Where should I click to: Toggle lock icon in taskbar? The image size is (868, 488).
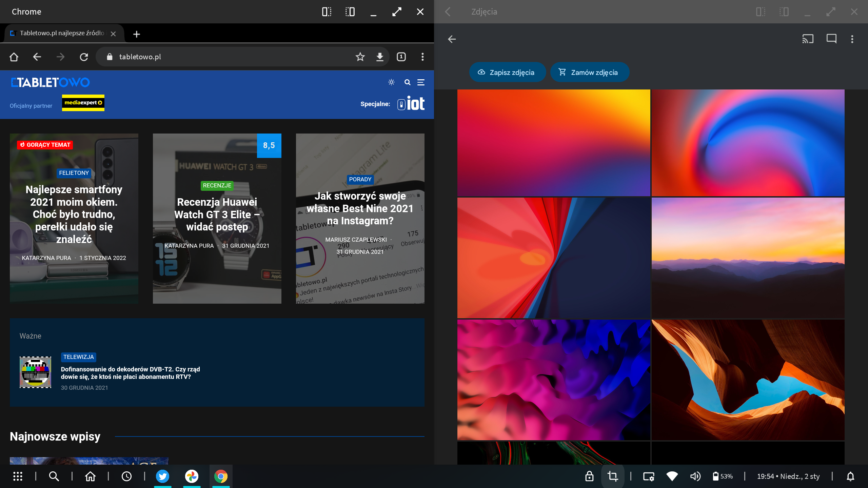click(x=589, y=476)
